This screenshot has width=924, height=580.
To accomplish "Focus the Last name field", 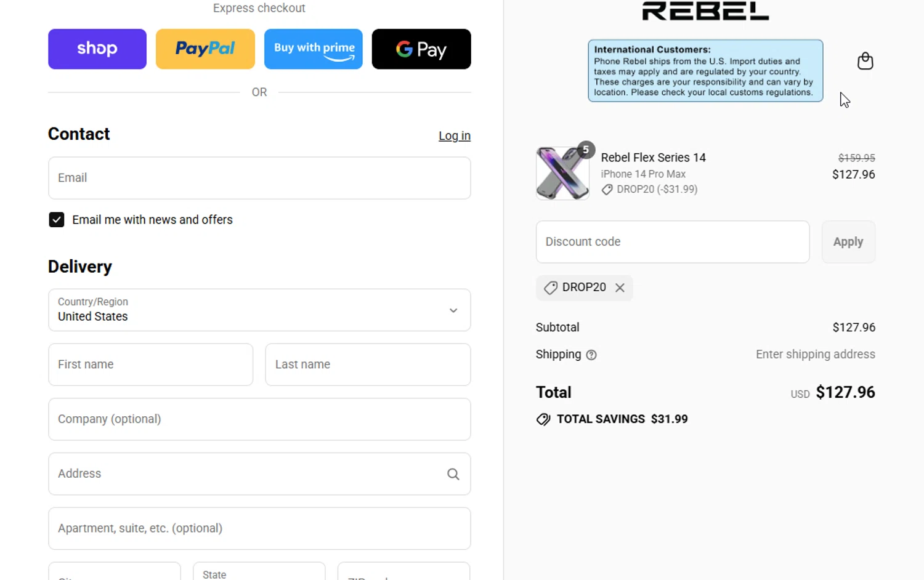I will 368,365.
